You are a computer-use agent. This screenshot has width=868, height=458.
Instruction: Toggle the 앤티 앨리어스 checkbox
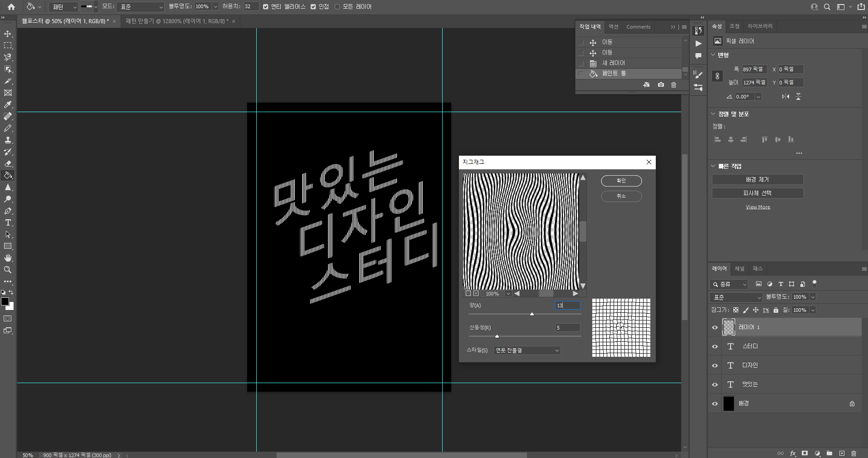click(x=266, y=7)
